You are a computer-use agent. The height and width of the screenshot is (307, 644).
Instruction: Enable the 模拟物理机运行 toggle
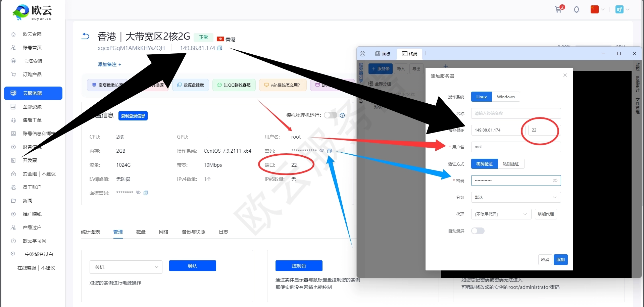click(x=330, y=115)
